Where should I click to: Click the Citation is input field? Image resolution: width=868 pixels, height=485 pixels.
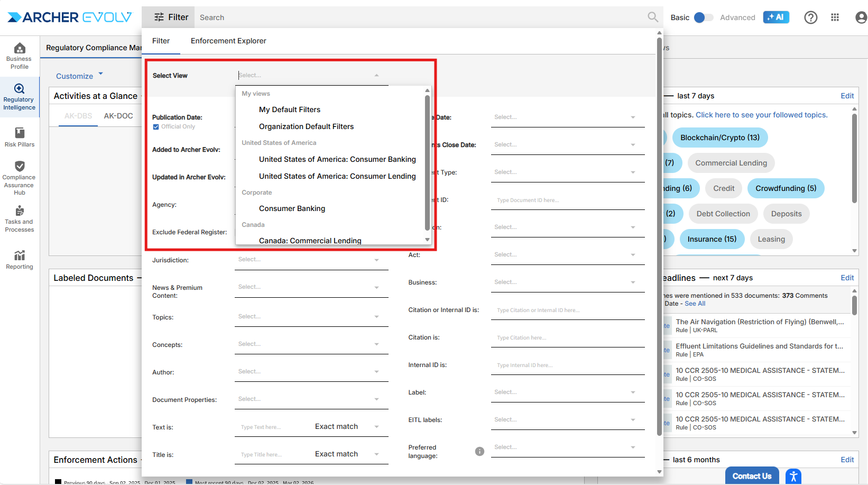pos(567,338)
